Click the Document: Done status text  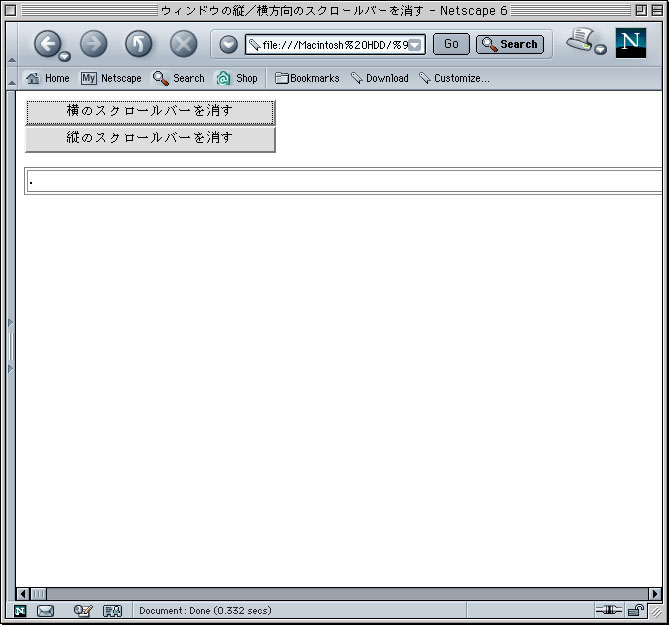(x=205, y=610)
